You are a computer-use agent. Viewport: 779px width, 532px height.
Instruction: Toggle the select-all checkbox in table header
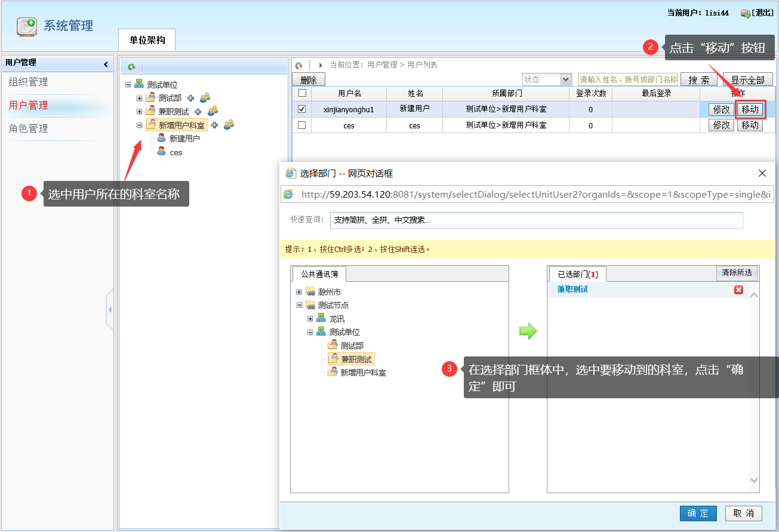302,93
